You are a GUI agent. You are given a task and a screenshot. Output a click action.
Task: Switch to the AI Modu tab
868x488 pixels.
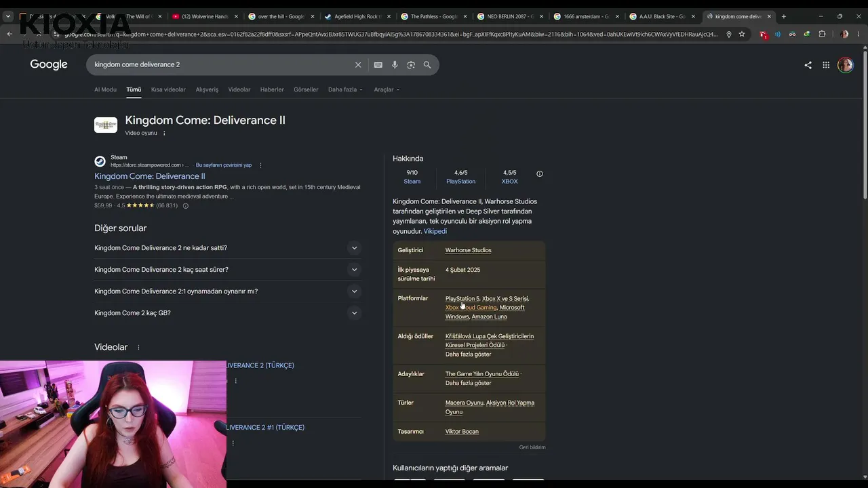(106, 89)
